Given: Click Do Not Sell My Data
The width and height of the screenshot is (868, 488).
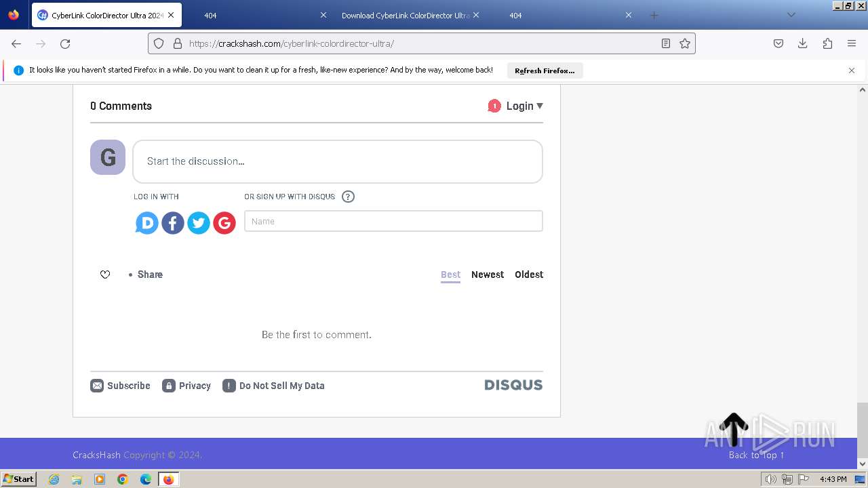Looking at the screenshot, I should click(273, 386).
